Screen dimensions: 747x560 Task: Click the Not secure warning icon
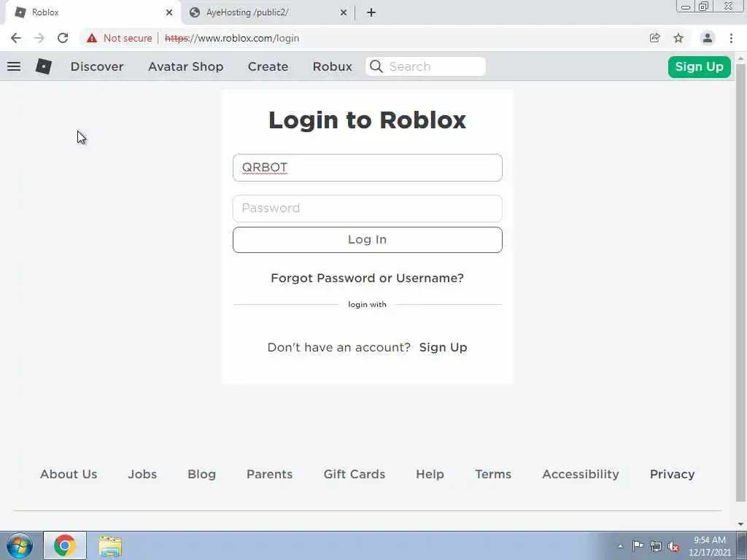coord(92,38)
